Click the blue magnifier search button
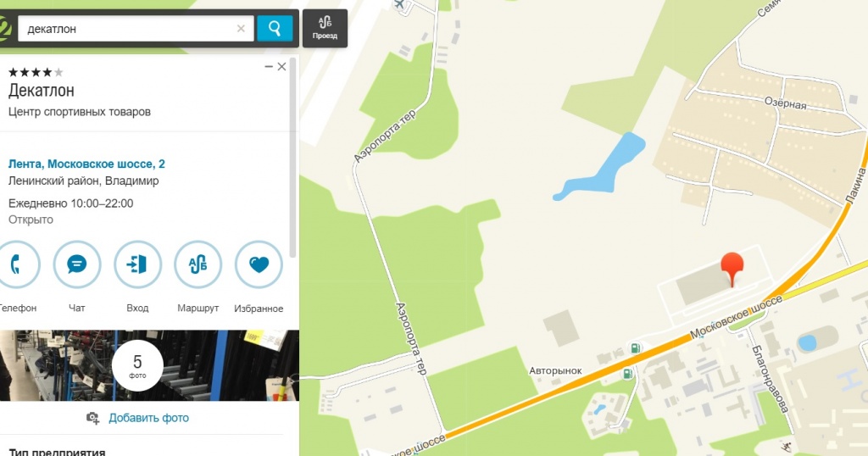Screen dimensions: 868x456 274,28
